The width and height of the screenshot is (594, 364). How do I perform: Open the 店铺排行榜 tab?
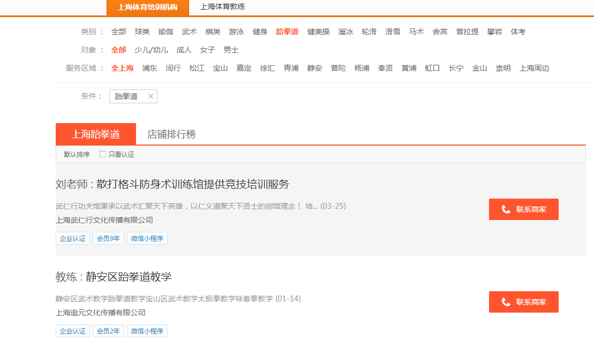click(171, 134)
